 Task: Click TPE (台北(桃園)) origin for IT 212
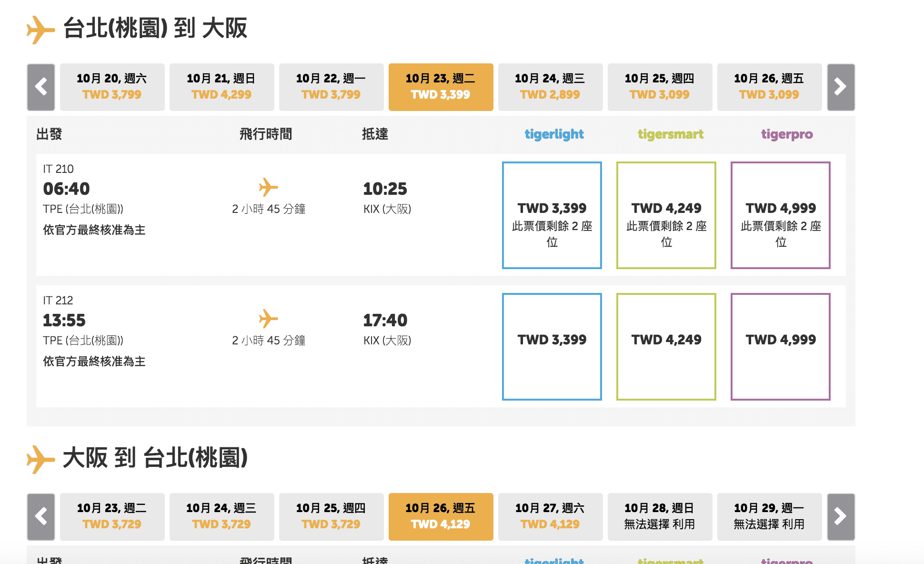83,341
